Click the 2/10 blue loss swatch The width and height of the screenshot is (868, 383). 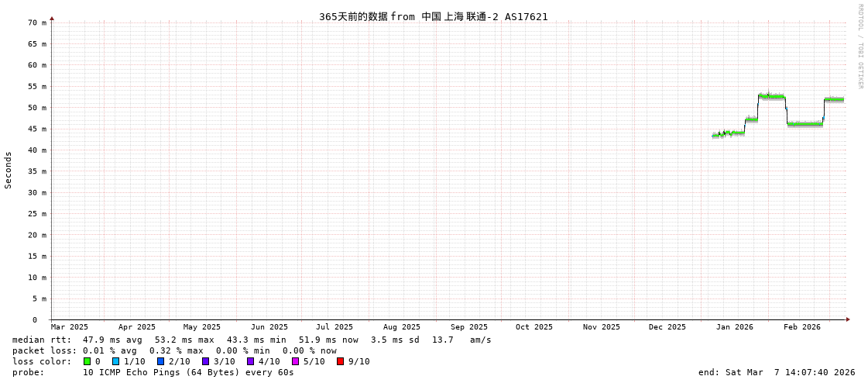tap(161, 361)
